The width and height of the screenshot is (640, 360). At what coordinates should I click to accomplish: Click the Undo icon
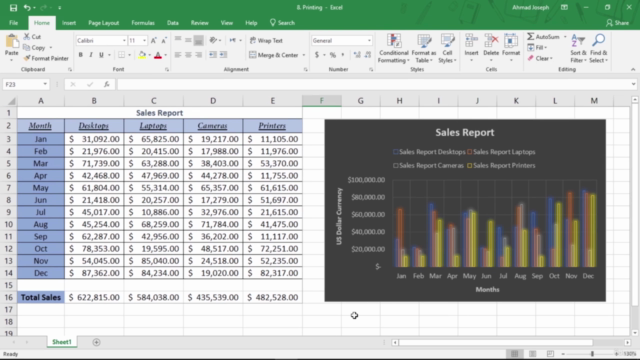click(x=27, y=7)
